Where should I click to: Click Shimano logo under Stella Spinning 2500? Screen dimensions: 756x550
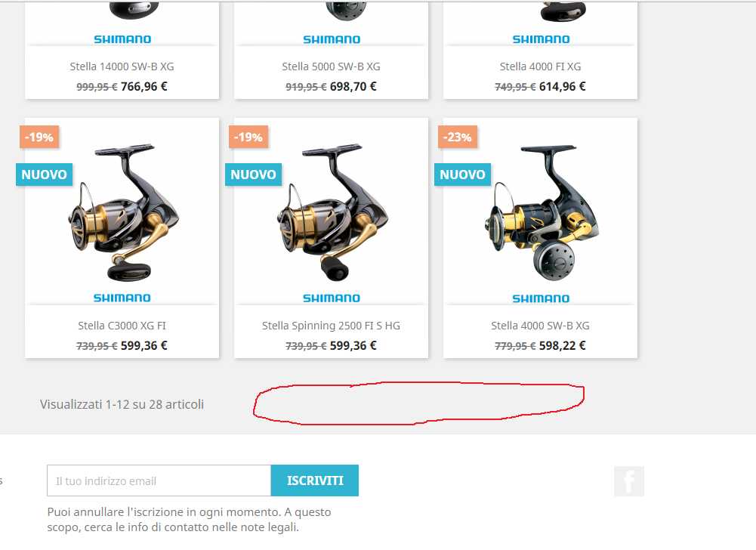click(x=332, y=298)
